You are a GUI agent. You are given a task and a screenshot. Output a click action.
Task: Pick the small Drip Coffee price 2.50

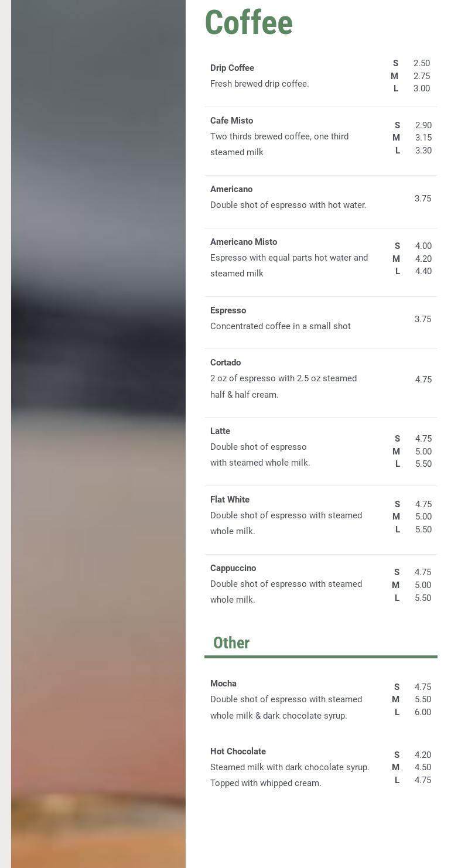pyautogui.click(x=421, y=63)
